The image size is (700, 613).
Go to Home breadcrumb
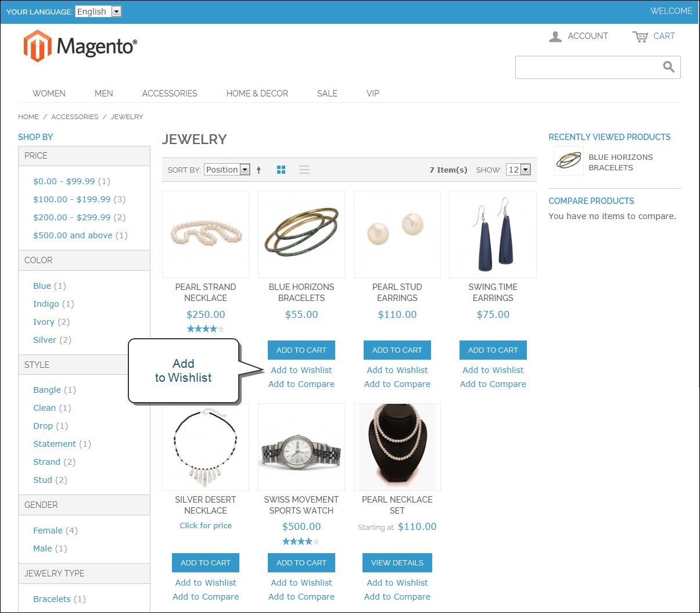[x=28, y=117]
